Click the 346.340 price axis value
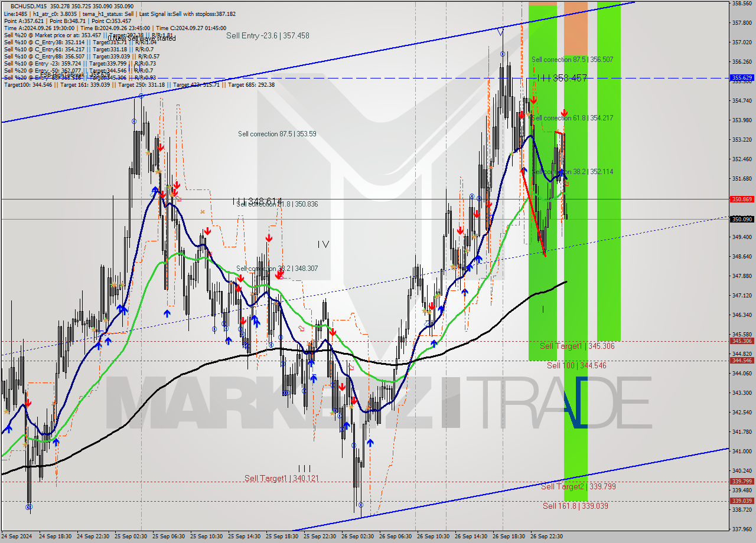This screenshot has width=756, height=543. pos(742,315)
